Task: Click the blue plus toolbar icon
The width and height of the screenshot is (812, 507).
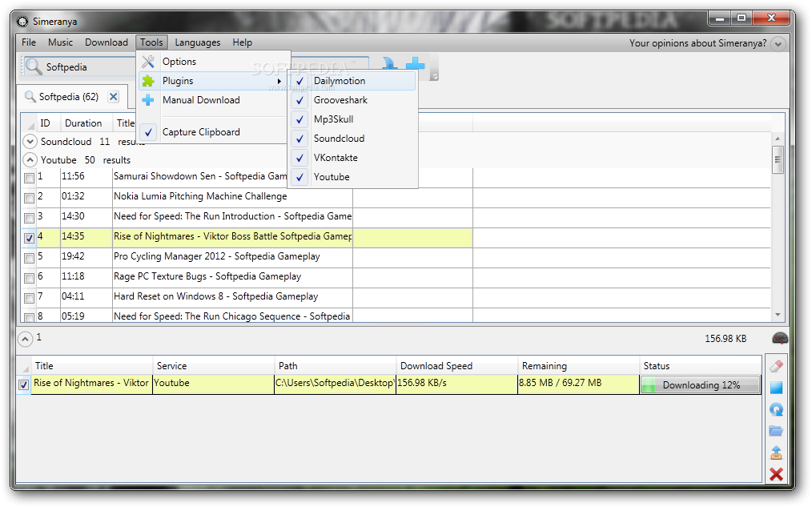Action: point(415,65)
